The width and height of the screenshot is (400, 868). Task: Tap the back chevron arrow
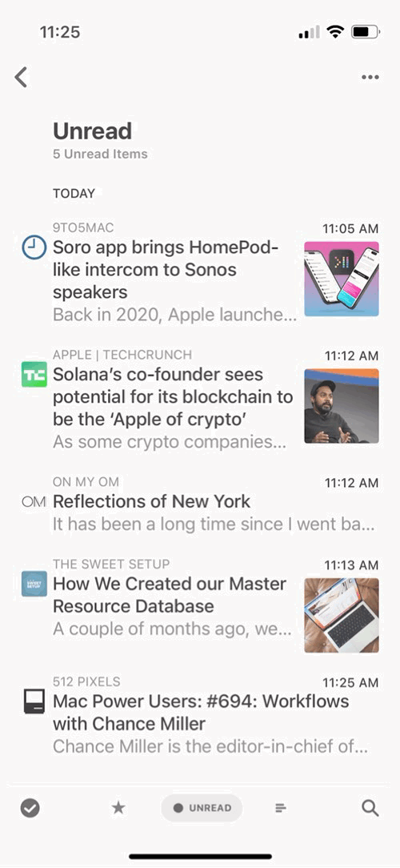click(21, 78)
